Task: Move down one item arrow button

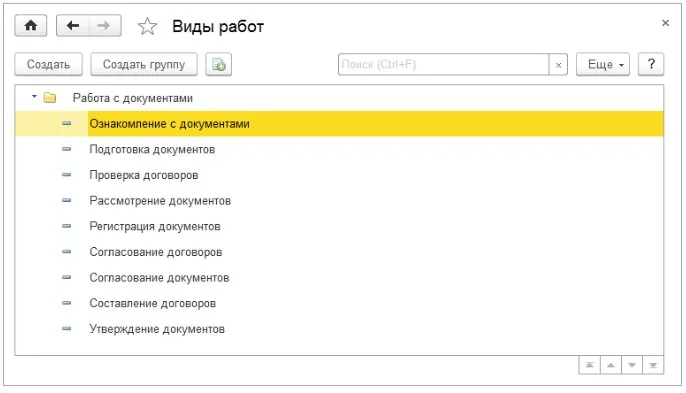Action: pos(632,365)
